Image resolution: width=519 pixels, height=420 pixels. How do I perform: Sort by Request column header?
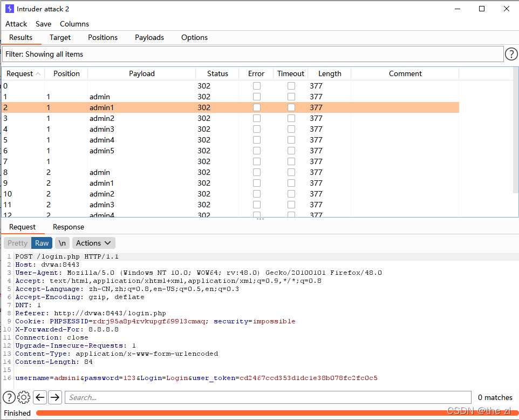pos(23,73)
